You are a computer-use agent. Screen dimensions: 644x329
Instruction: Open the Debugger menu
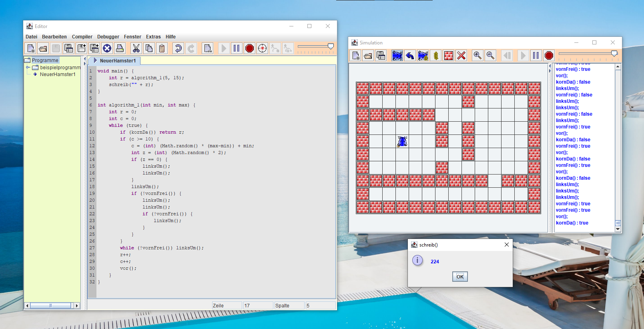pos(108,37)
